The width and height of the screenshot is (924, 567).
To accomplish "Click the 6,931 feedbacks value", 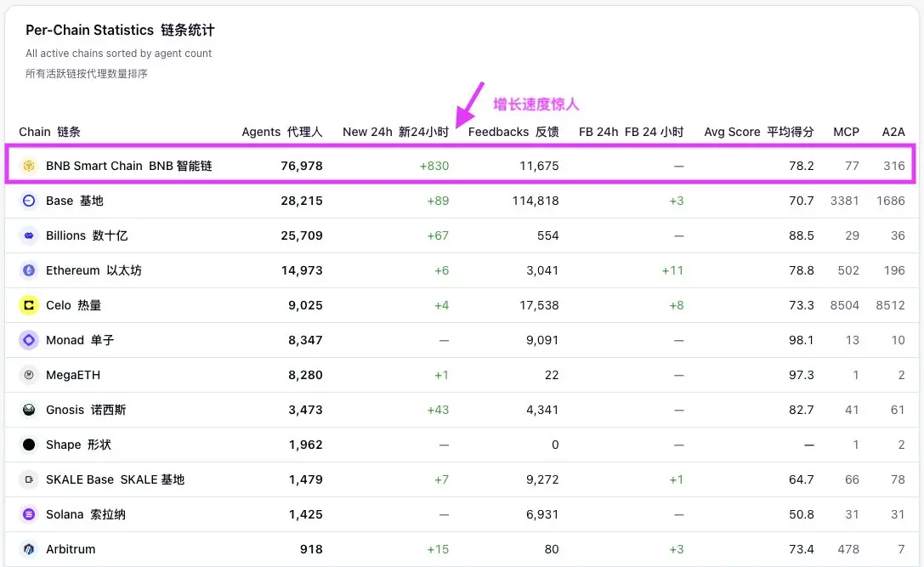I will tap(542, 514).
